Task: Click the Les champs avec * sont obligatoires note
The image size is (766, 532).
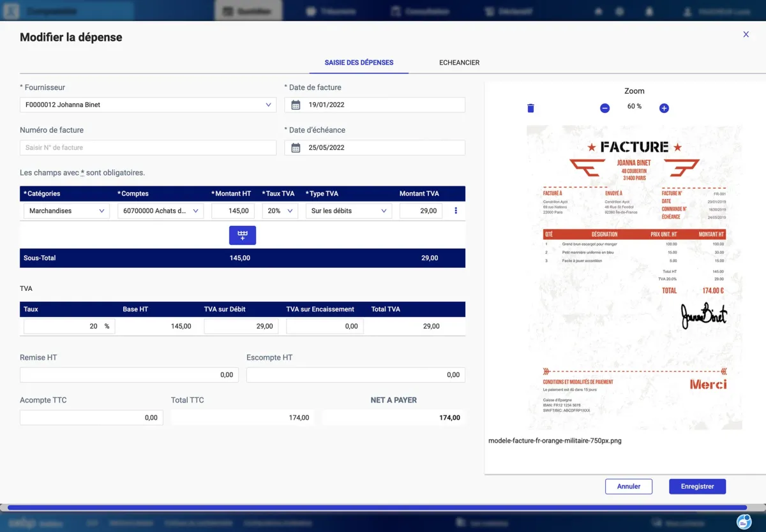Action: pos(82,172)
